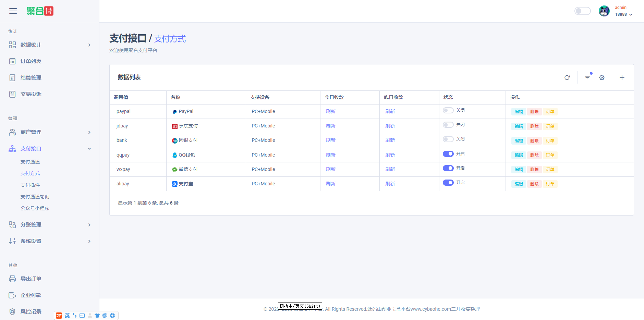Refresh the data list

click(x=567, y=78)
